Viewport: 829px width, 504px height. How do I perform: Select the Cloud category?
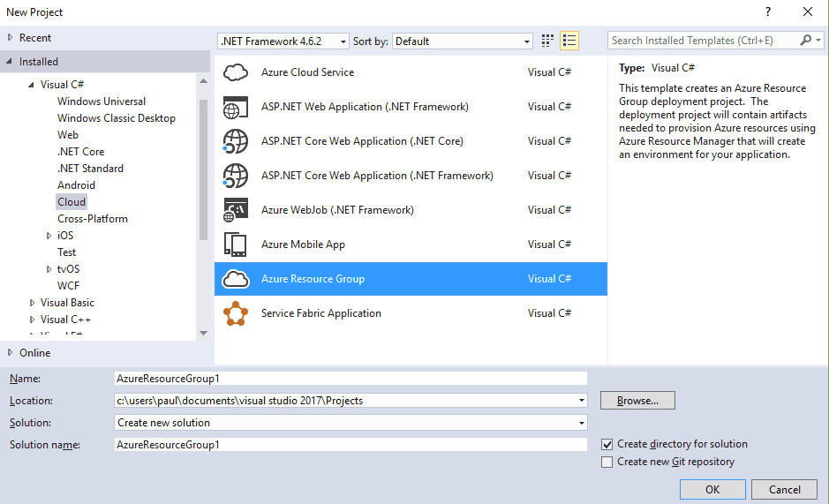[72, 202]
